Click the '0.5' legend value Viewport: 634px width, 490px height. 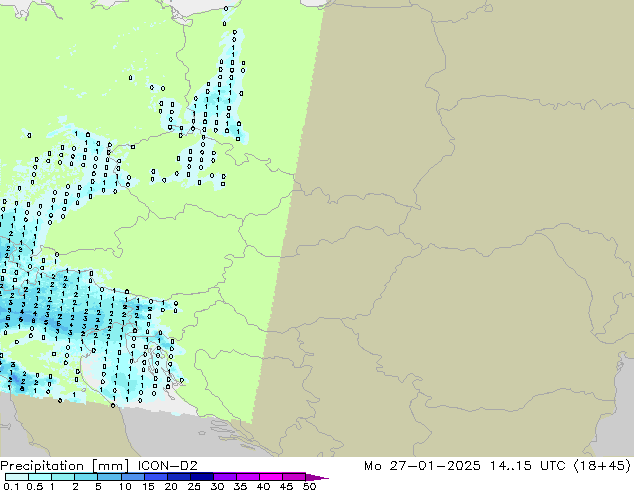point(35,486)
